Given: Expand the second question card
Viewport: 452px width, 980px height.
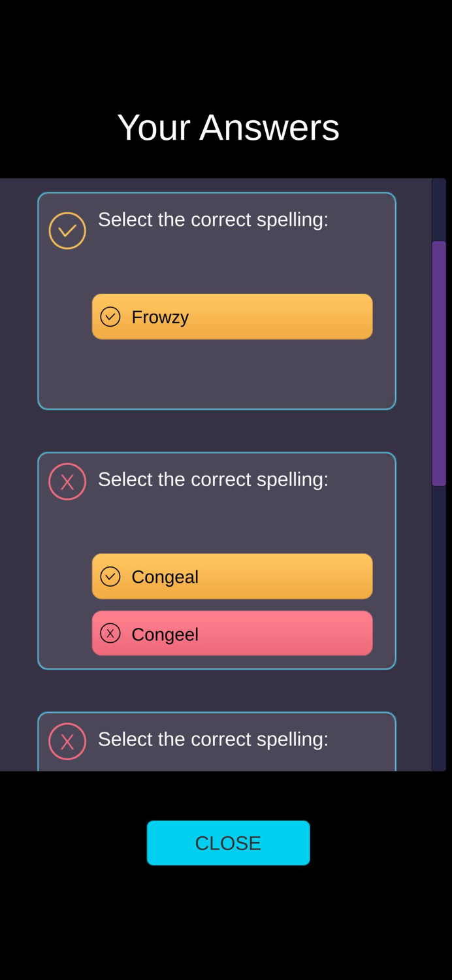Looking at the screenshot, I should point(216,559).
